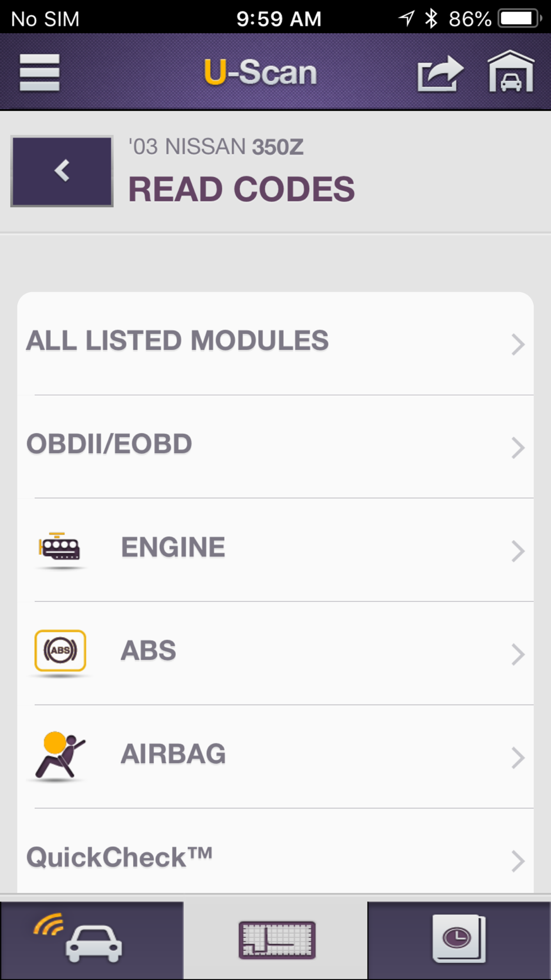Open the middle diagram tab
The width and height of the screenshot is (551, 980).
(x=276, y=939)
